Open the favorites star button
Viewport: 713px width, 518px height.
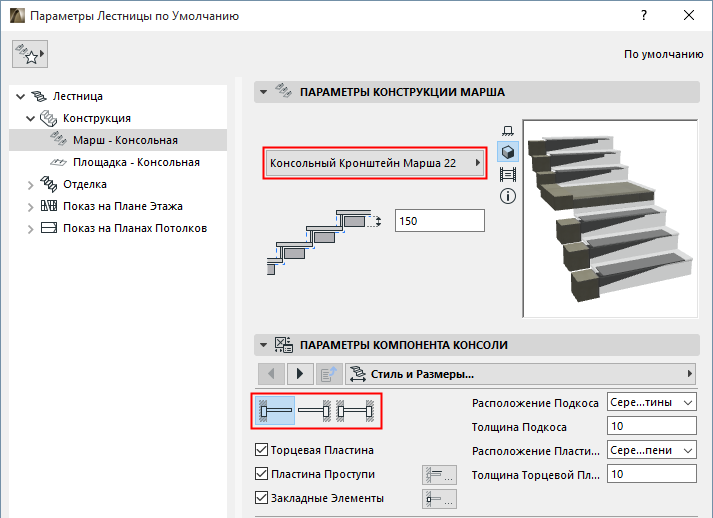[30, 54]
